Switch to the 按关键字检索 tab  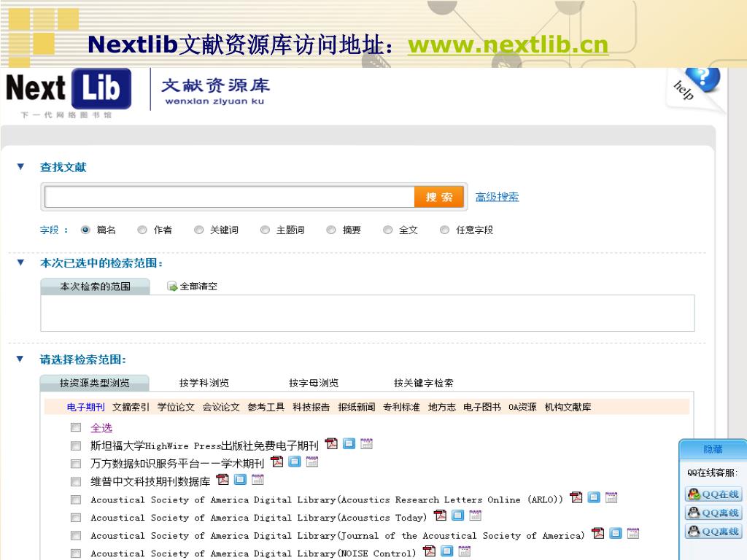(424, 383)
